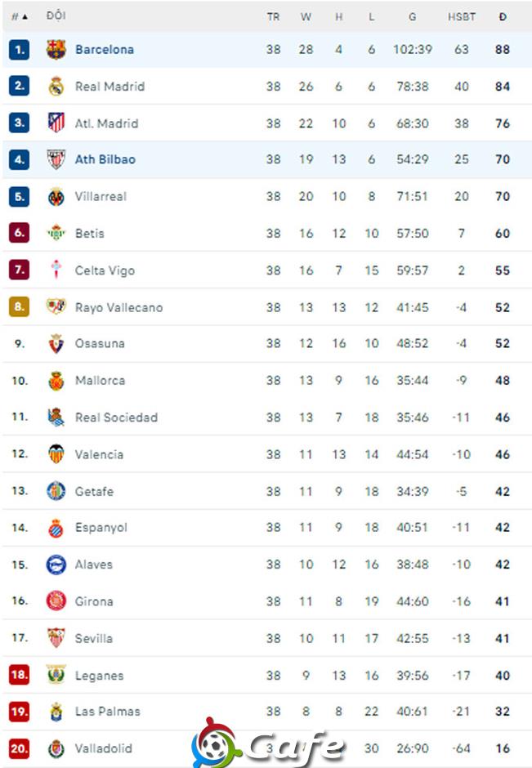Image resolution: width=532 pixels, height=768 pixels.
Task: Click the Real Madrid crest icon
Action: click(56, 87)
